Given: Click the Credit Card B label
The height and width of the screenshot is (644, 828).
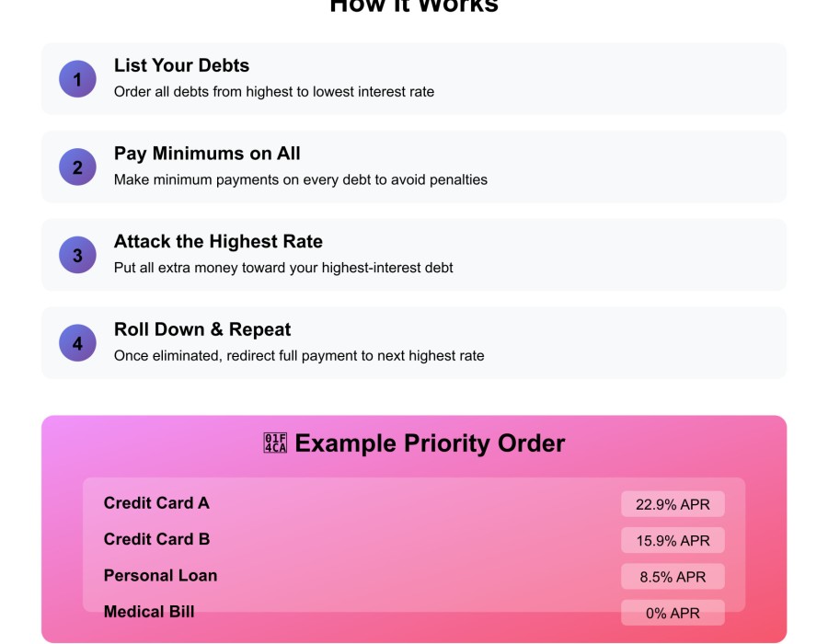Looking at the screenshot, I should click(x=156, y=539).
